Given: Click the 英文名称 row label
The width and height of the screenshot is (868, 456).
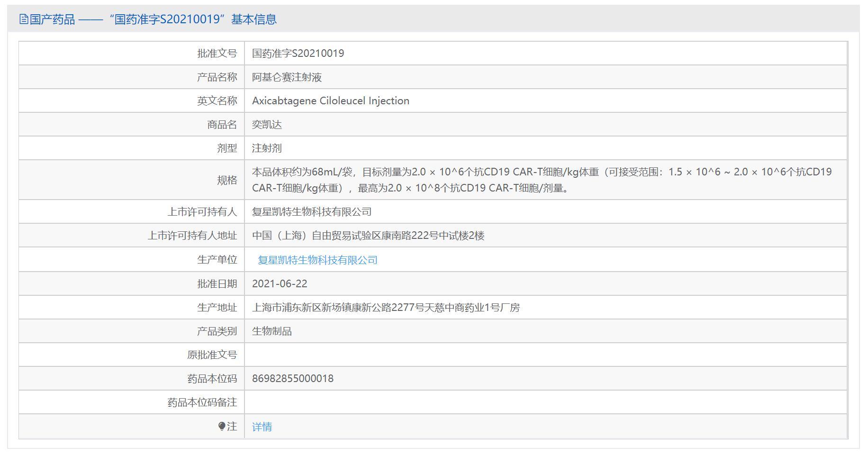Looking at the screenshot, I should tap(217, 100).
